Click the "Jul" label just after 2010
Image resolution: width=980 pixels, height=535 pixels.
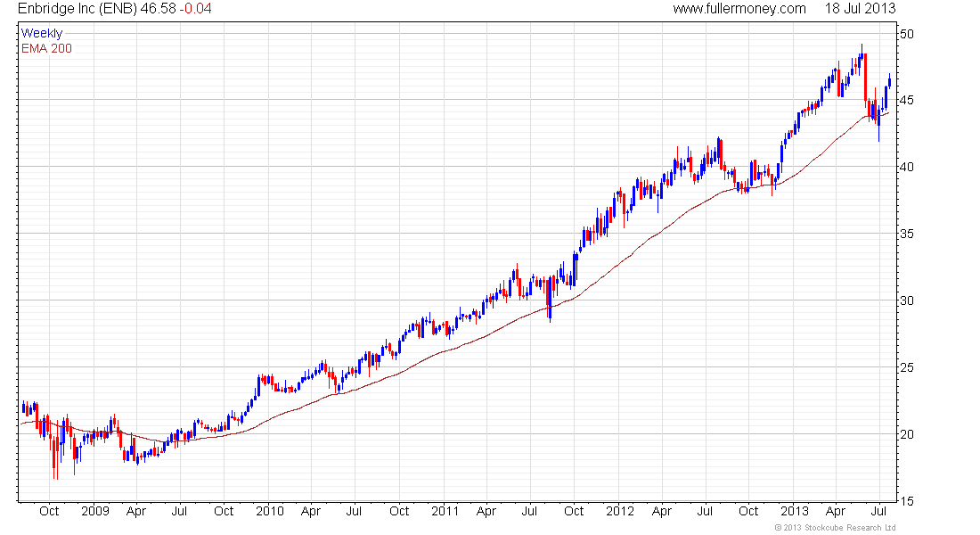tap(355, 511)
